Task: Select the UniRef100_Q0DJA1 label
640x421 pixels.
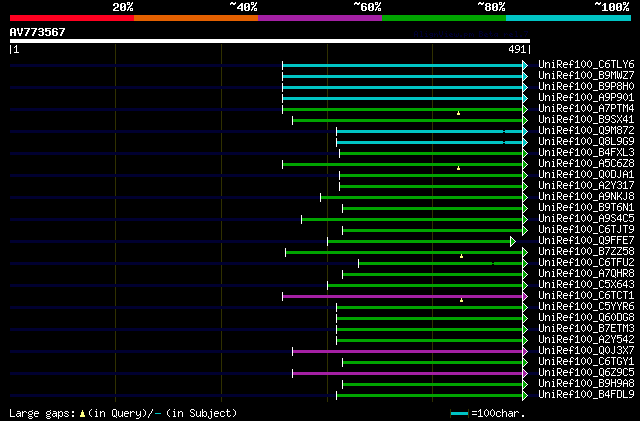Action: [x=586, y=175]
